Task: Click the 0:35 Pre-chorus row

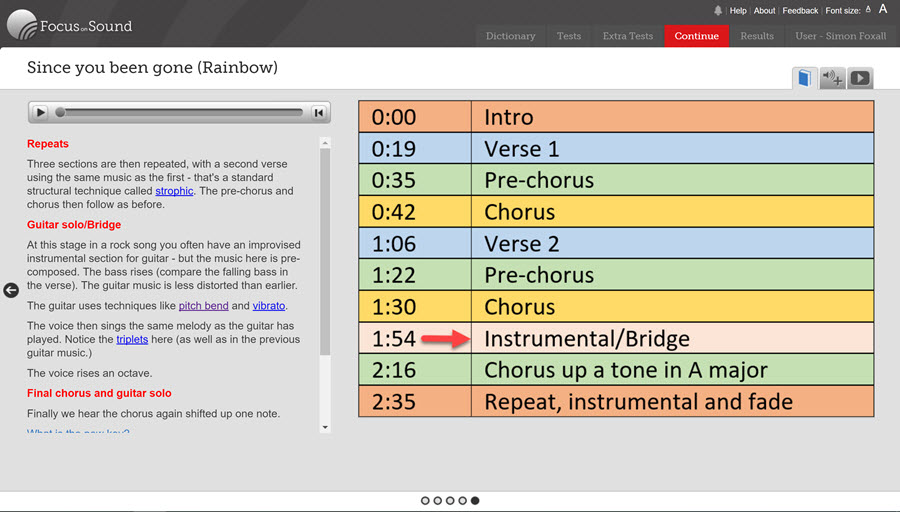Action: (x=616, y=180)
